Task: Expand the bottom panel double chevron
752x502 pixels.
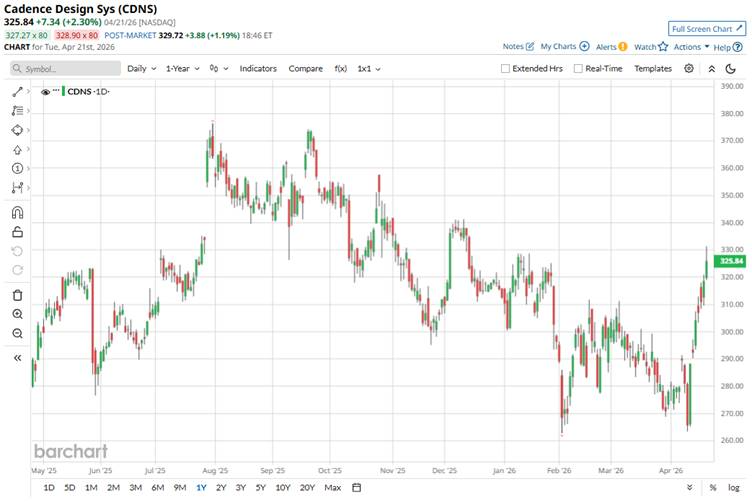Action: 689,488
